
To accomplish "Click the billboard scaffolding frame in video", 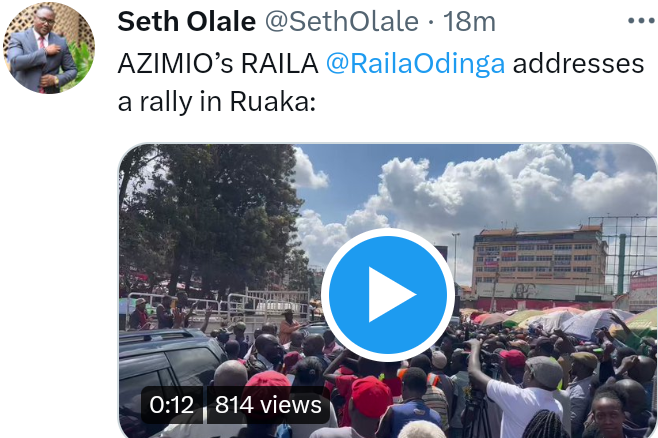I will click(623, 254).
